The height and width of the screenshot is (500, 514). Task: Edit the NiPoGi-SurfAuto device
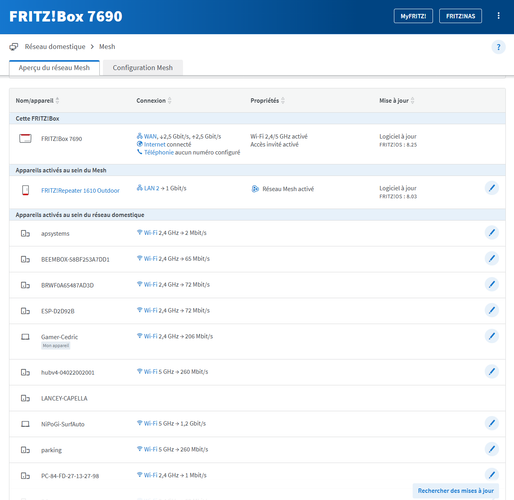point(492,423)
